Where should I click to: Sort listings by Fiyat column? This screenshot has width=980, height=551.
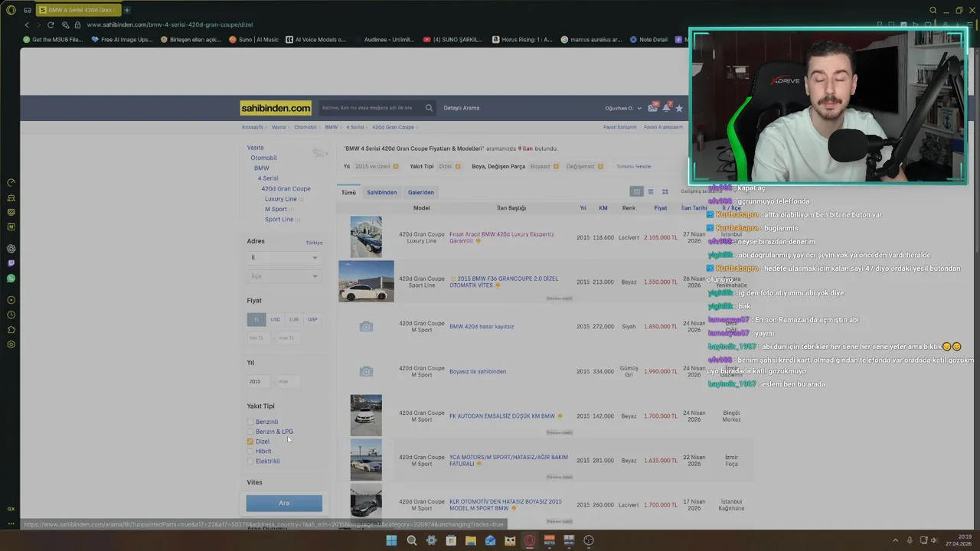660,207
